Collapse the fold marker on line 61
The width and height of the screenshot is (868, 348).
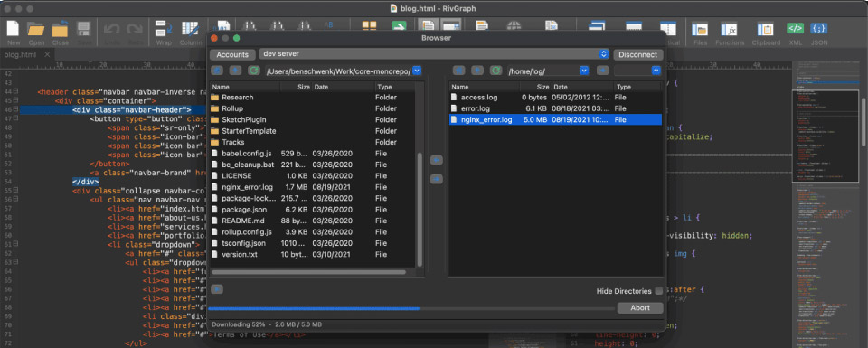coord(16,244)
